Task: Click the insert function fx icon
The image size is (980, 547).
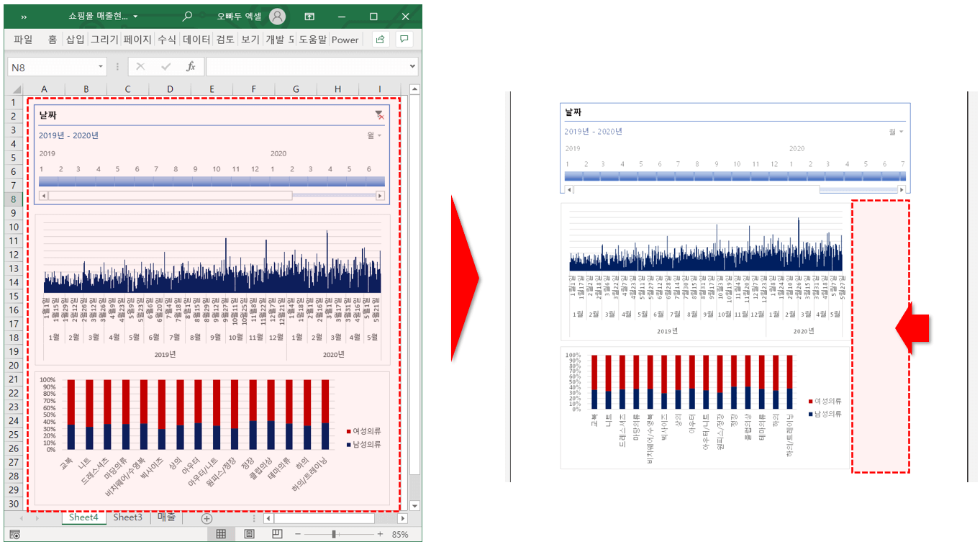Action: [x=191, y=66]
